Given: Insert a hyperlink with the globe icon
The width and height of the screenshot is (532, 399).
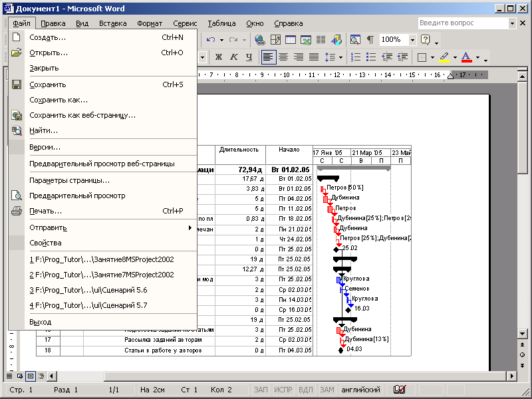Looking at the screenshot, I should (x=260, y=40).
